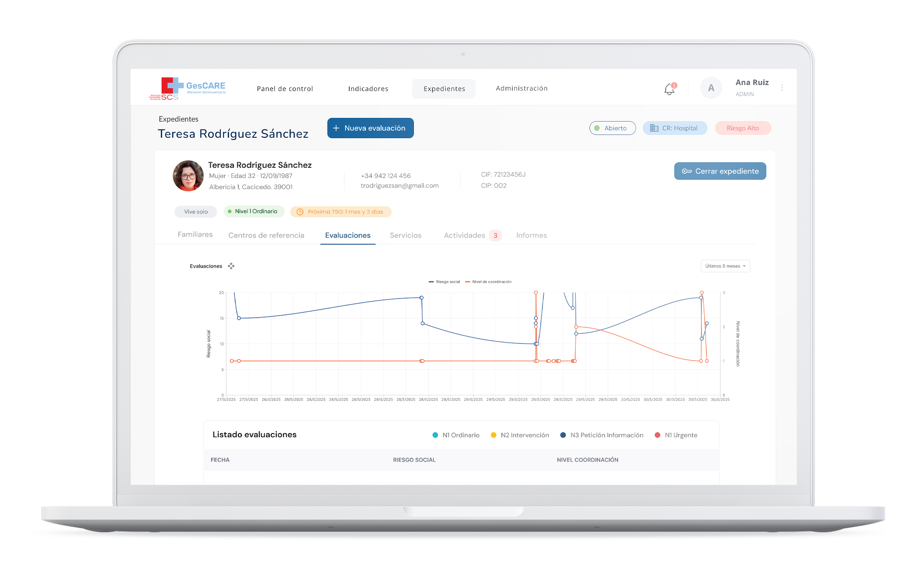Sort by RIESGO SOCIAL column header
The image size is (924, 581).
click(x=414, y=460)
